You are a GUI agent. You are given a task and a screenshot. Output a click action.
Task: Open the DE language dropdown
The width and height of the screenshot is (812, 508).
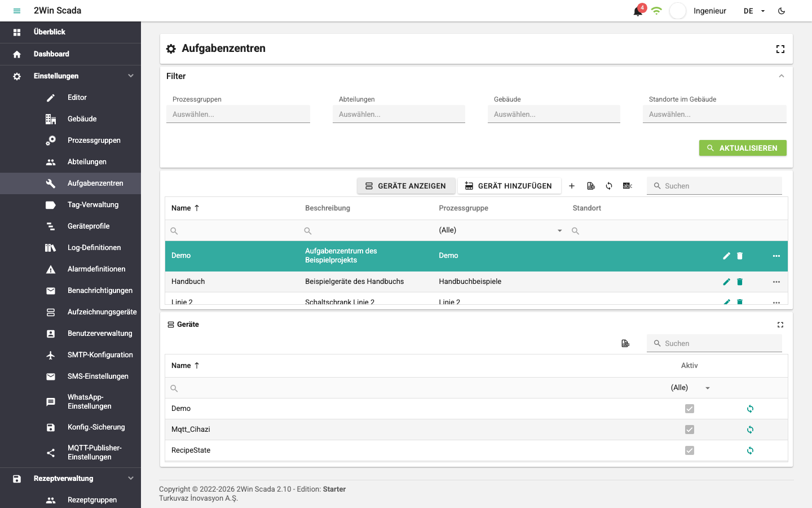pos(754,11)
